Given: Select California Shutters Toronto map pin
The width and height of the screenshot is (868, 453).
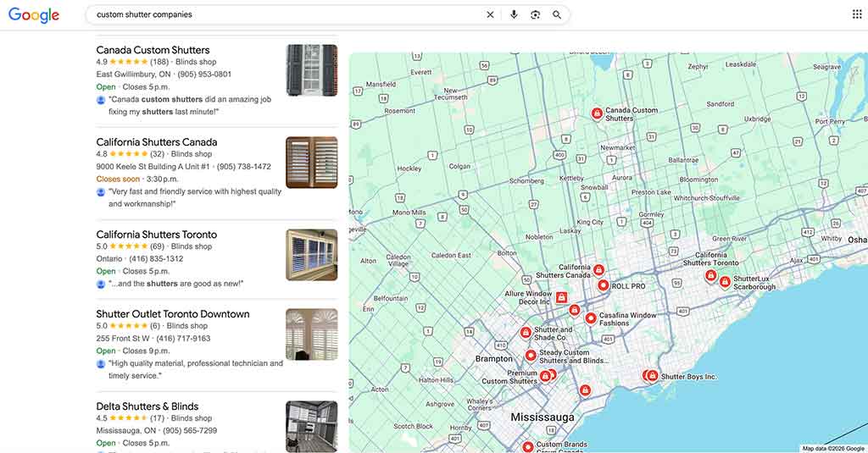Looking at the screenshot, I should (x=711, y=275).
